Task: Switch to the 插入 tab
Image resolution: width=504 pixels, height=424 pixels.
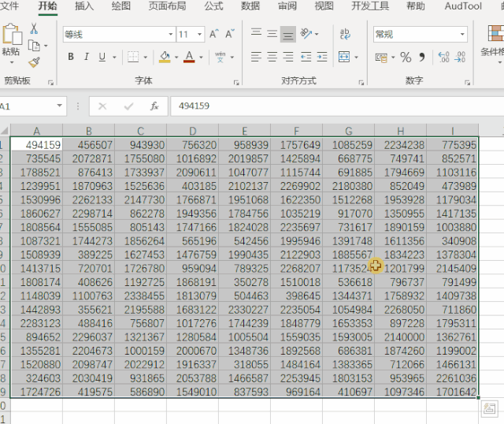Action: click(84, 6)
